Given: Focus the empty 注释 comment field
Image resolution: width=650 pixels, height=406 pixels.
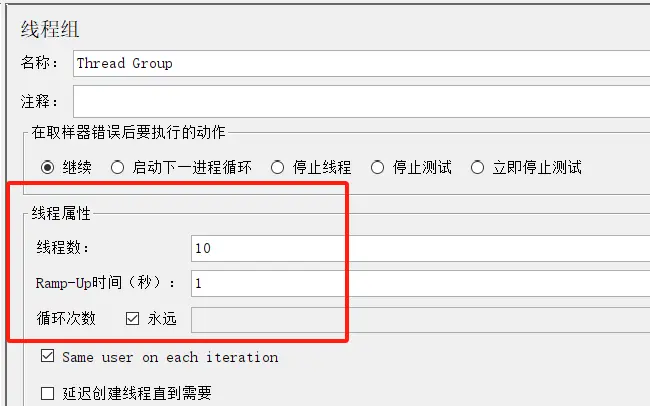Looking at the screenshot, I should click(x=360, y=101).
